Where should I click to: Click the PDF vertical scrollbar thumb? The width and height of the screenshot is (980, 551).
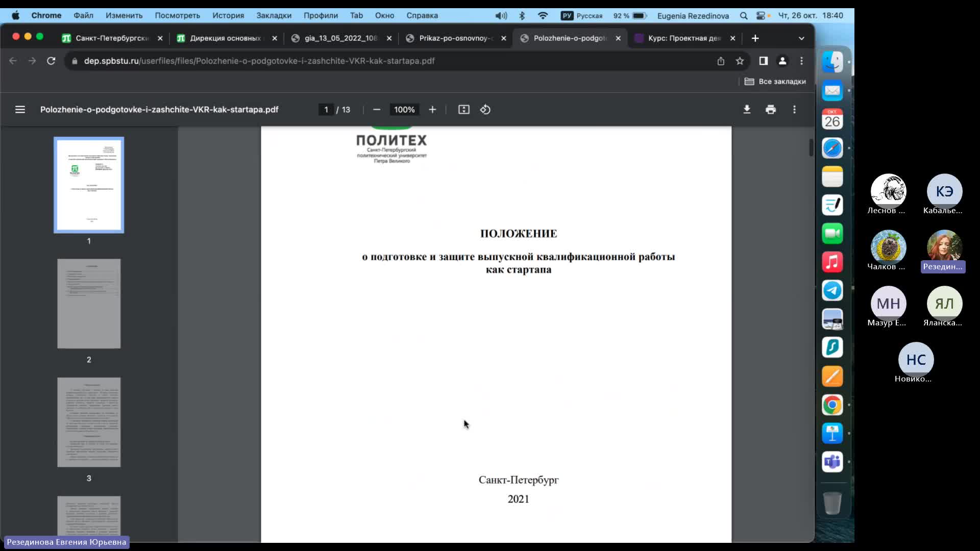tap(811, 147)
